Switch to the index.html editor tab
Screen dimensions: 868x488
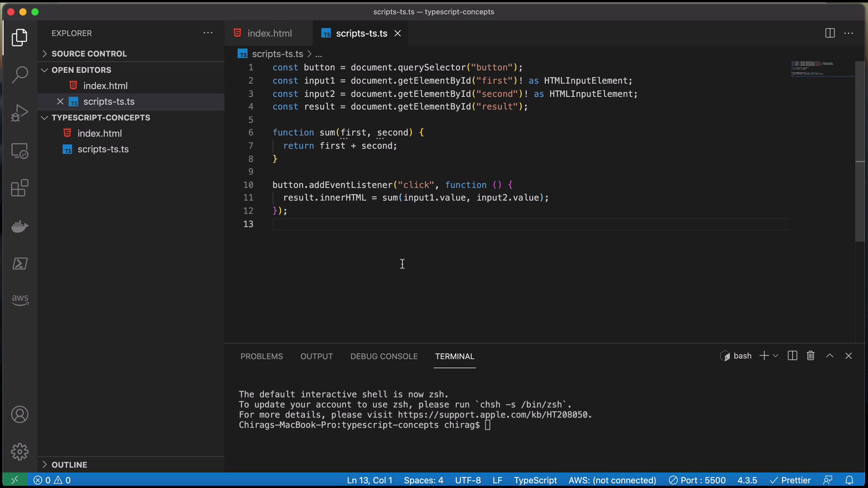(269, 33)
